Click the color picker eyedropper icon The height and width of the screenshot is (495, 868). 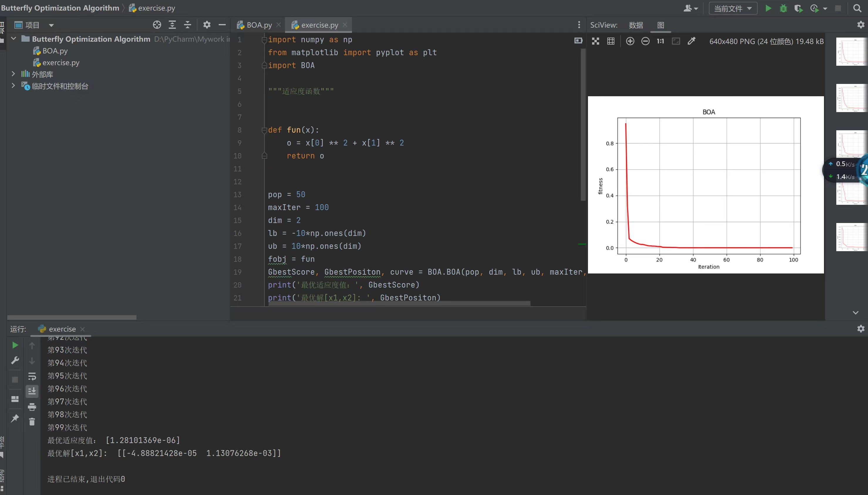point(692,41)
